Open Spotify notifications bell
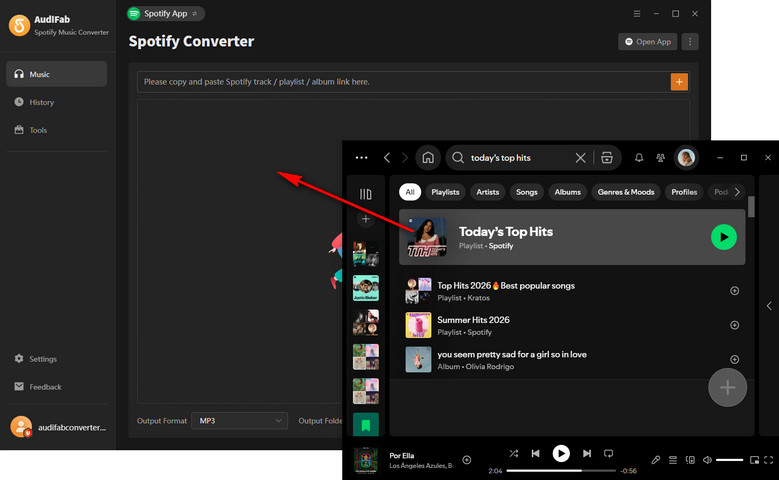779x480 pixels. [x=639, y=158]
